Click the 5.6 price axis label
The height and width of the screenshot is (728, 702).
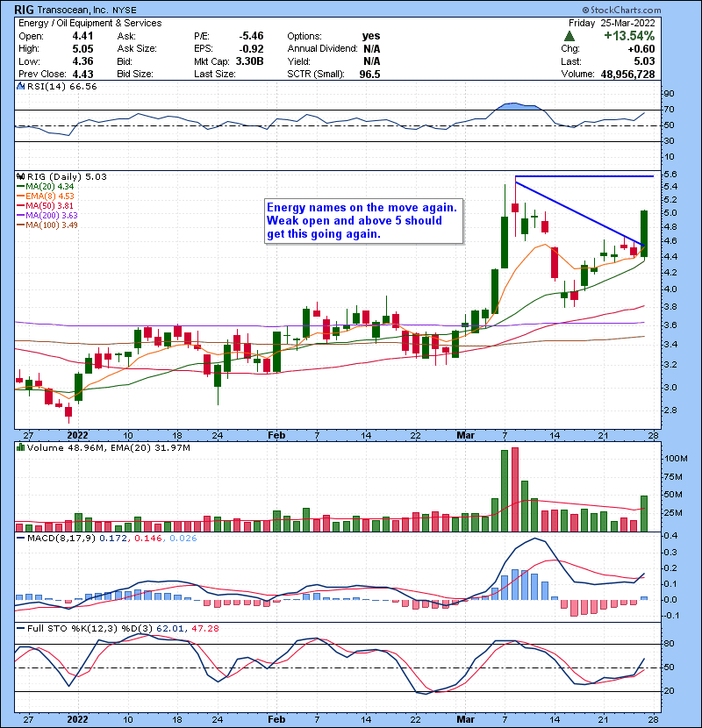pos(670,175)
